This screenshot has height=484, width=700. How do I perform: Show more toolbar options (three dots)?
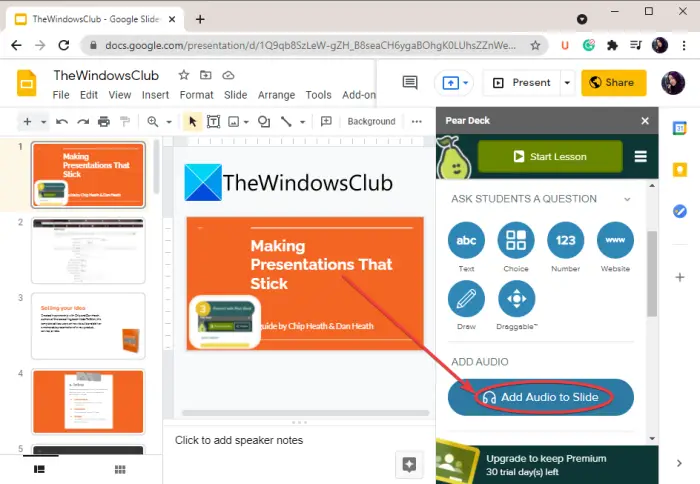pyautogui.click(x=417, y=121)
